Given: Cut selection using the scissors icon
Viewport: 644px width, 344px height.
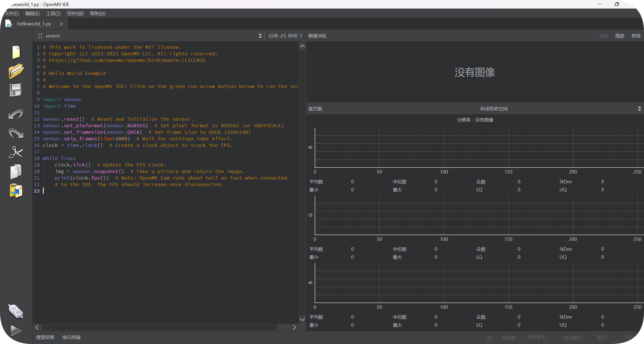Looking at the screenshot, I should 16,152.
